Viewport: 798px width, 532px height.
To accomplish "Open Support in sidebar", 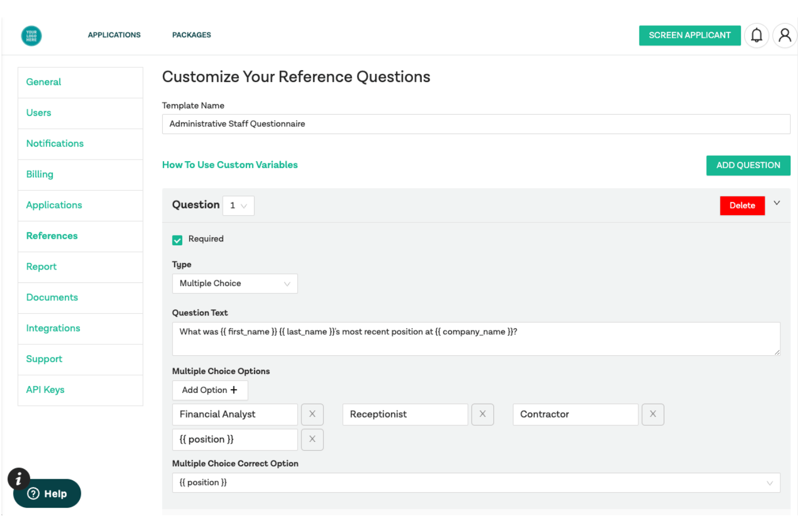I will 80,359.
